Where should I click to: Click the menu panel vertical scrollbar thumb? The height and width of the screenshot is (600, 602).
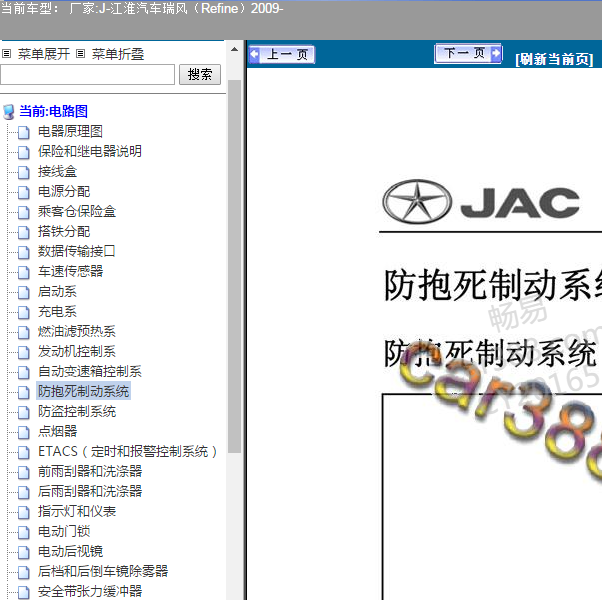(x=234, y=266)
